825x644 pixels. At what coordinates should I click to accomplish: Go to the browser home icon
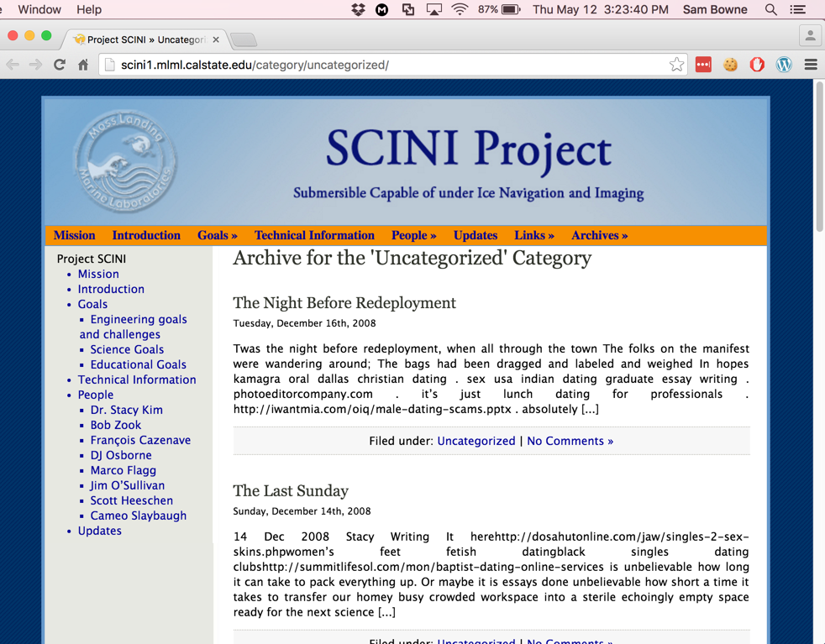pyautogui.click(x=83, y=65)
